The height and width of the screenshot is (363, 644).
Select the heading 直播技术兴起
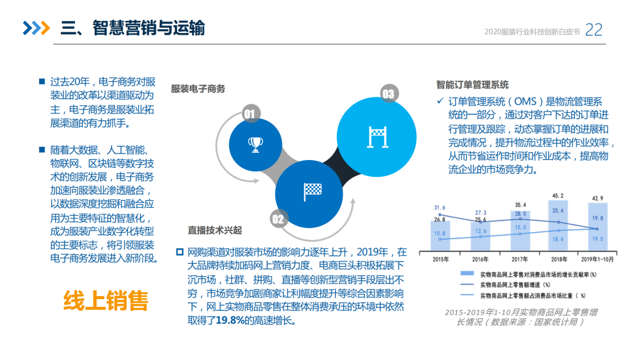click(215, 230)
